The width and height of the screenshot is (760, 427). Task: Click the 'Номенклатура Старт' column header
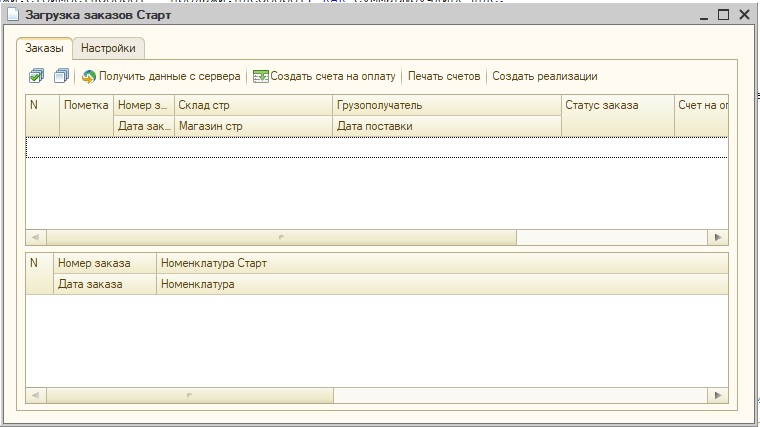tap(442, 263)
